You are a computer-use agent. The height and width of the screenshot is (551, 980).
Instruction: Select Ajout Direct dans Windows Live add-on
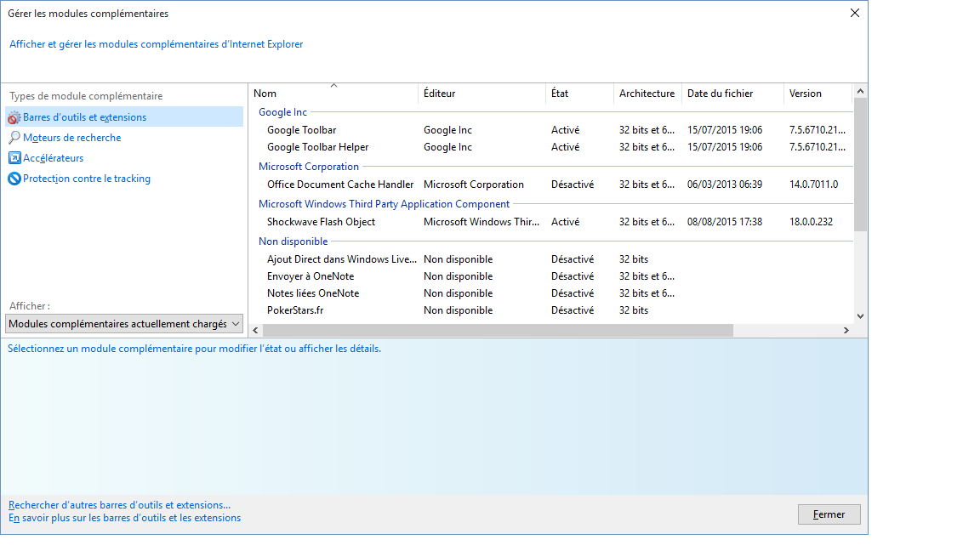(552, 259)
